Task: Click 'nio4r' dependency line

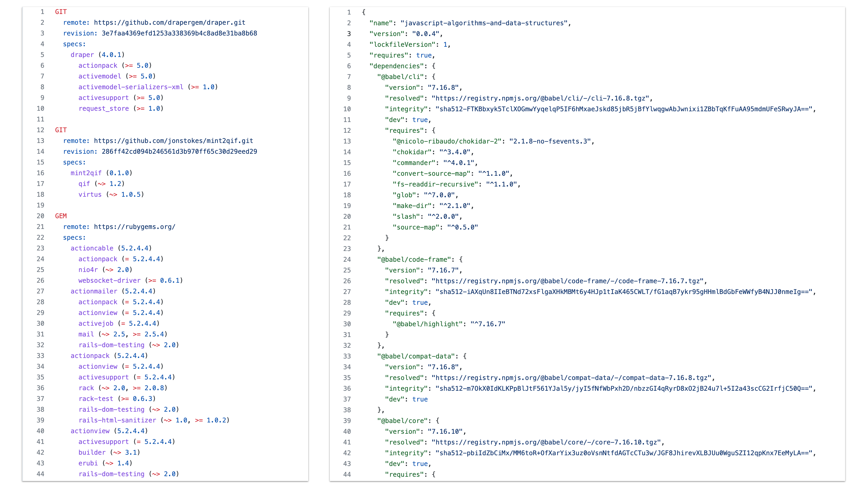Action: point(105,270)
